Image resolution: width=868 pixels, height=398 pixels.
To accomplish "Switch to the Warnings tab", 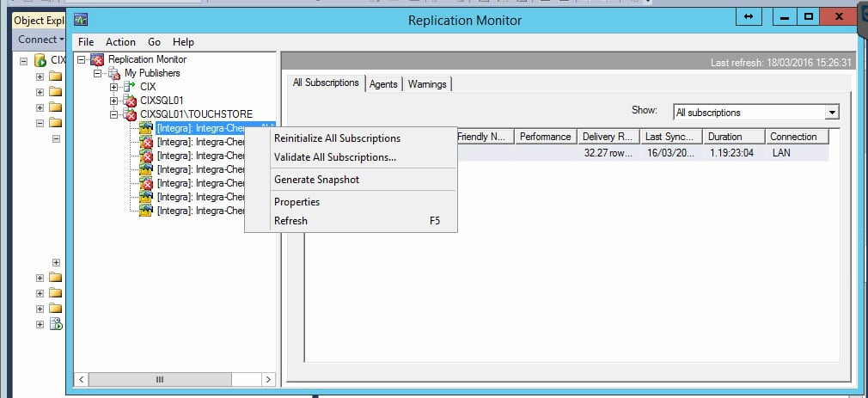I will coord(427,84).
